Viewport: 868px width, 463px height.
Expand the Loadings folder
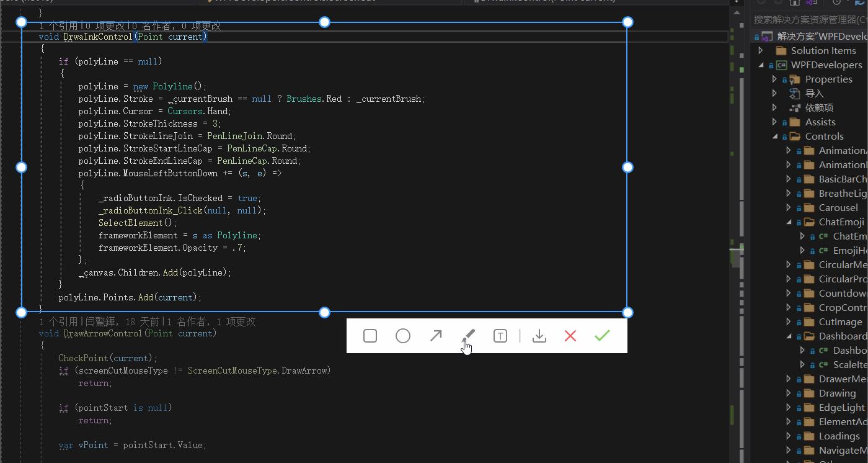789,435
